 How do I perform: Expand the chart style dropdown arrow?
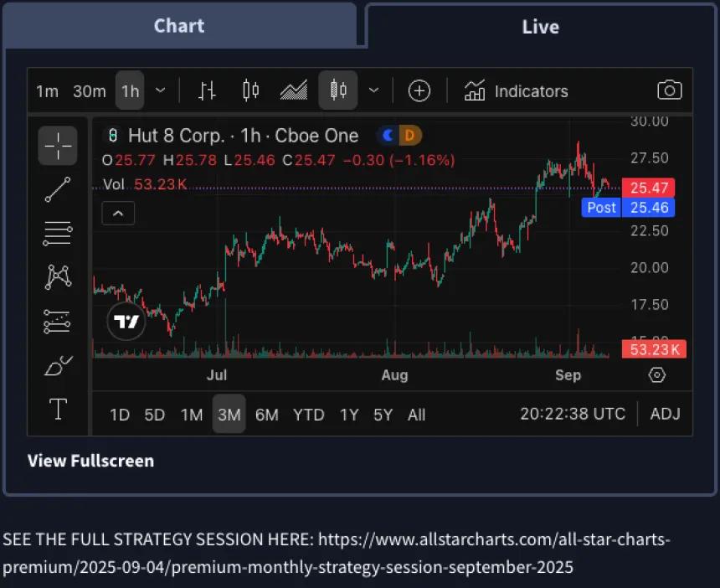click(373, 90)
